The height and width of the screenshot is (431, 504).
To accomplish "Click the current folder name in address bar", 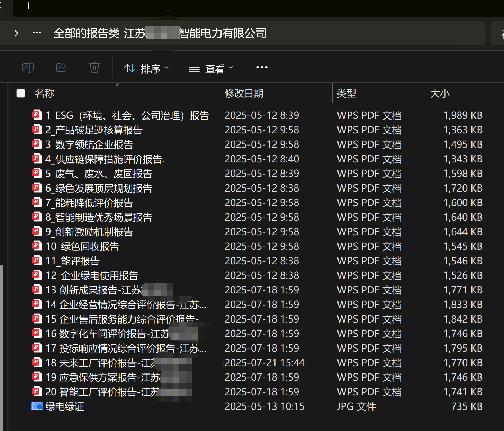I will point(160,33).
